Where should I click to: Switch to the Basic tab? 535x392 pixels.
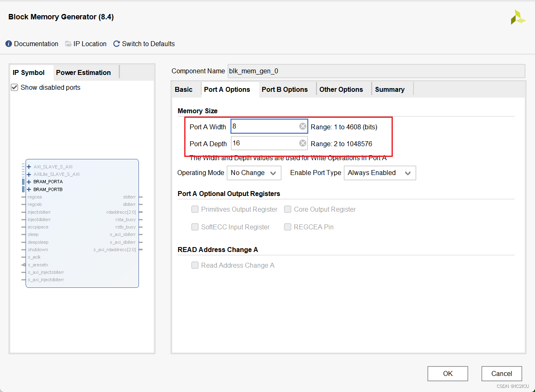183,89
